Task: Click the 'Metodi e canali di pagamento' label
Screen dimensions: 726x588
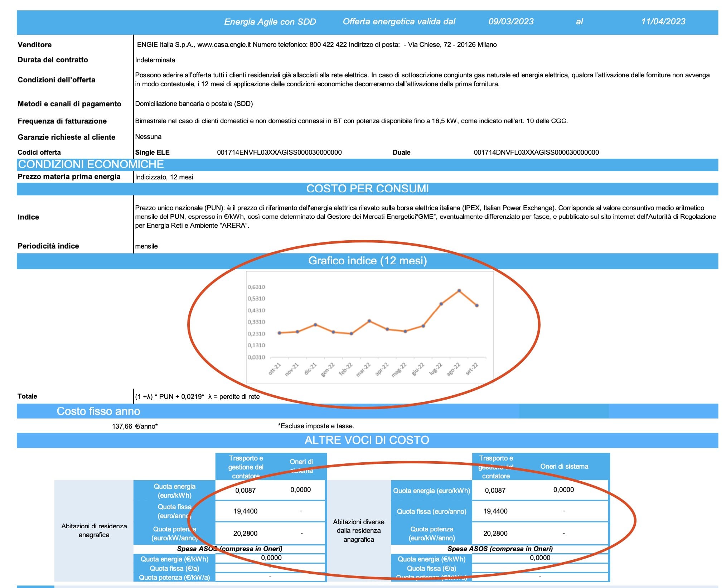Action: tap(69, 104)
